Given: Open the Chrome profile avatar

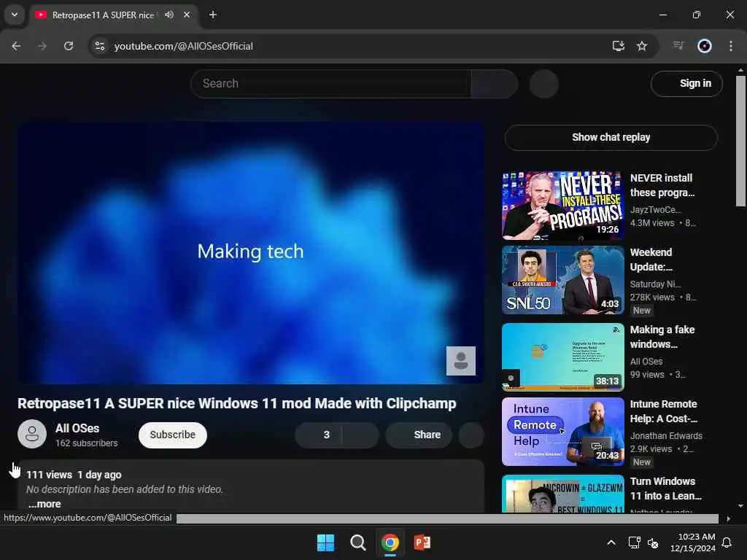Looking at the screenshot, I should pyautogui.click(x=705, y=46).
